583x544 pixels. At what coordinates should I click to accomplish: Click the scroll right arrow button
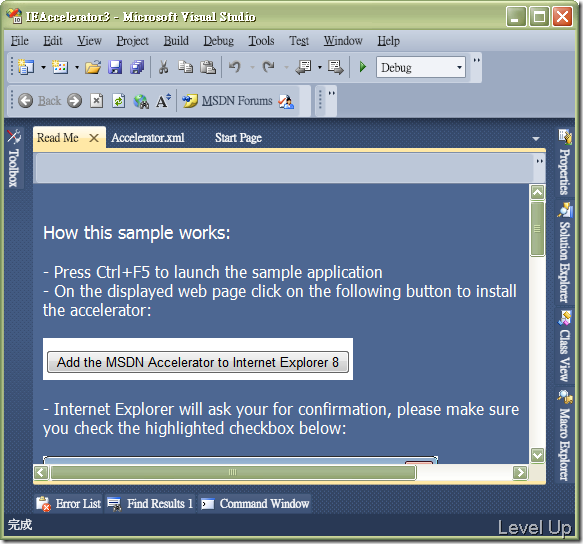[520, 473]
